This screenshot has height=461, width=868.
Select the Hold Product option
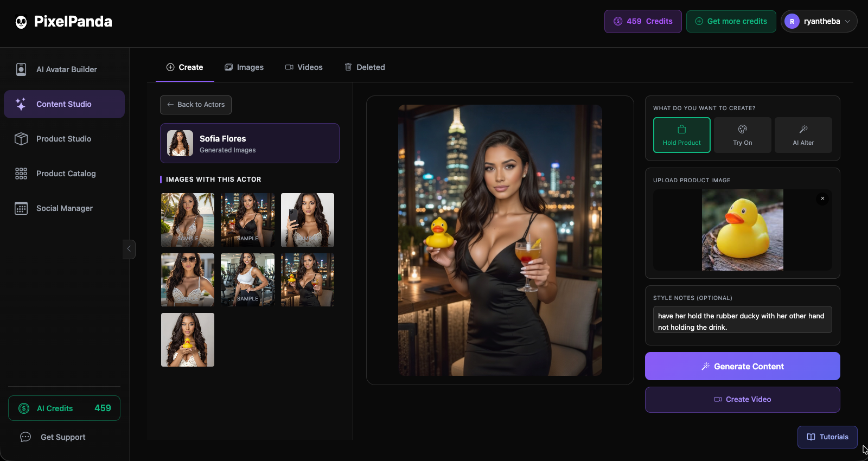(682, 135)
